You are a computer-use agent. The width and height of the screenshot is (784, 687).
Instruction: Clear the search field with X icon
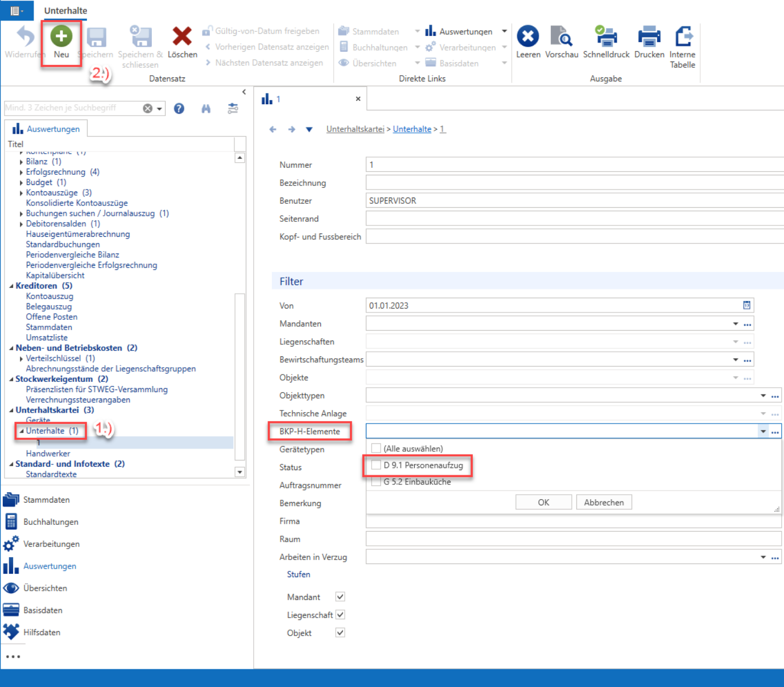tap(147, 108)
